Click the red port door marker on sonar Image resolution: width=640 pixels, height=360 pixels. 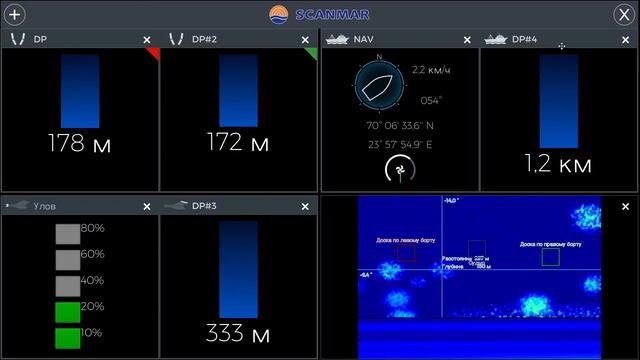tap(406, 253)
